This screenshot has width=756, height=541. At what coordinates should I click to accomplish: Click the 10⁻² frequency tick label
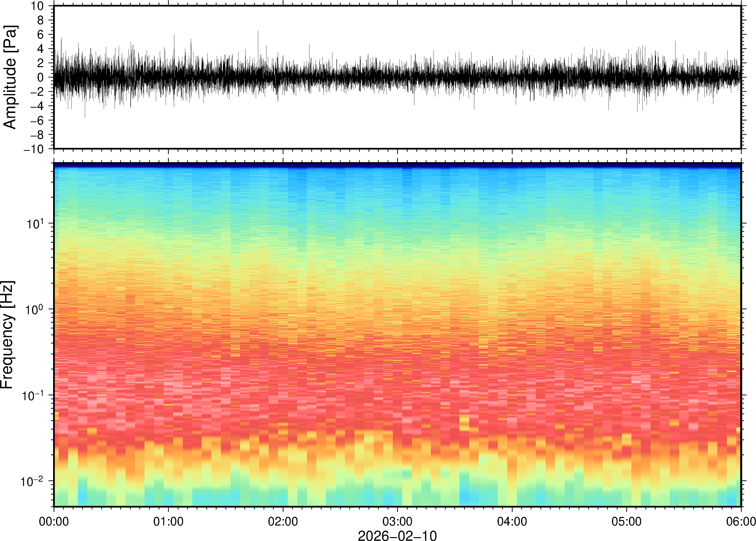32,481
